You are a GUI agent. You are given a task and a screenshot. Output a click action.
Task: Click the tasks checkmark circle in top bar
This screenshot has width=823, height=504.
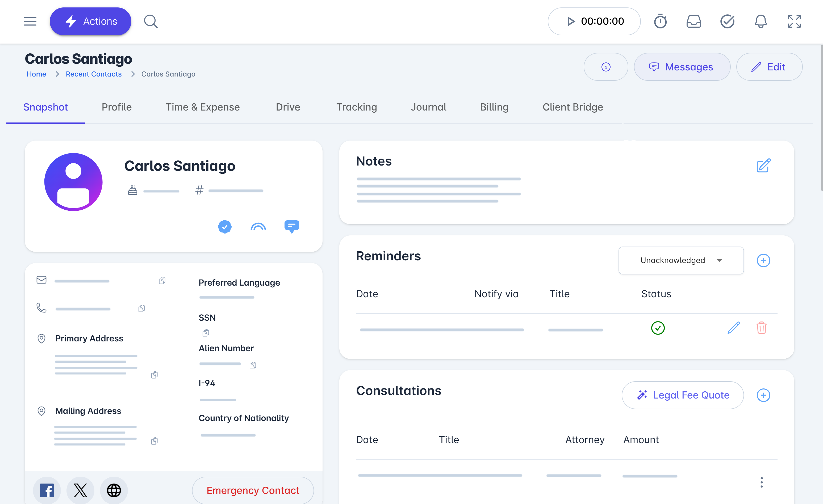point(727,21)
